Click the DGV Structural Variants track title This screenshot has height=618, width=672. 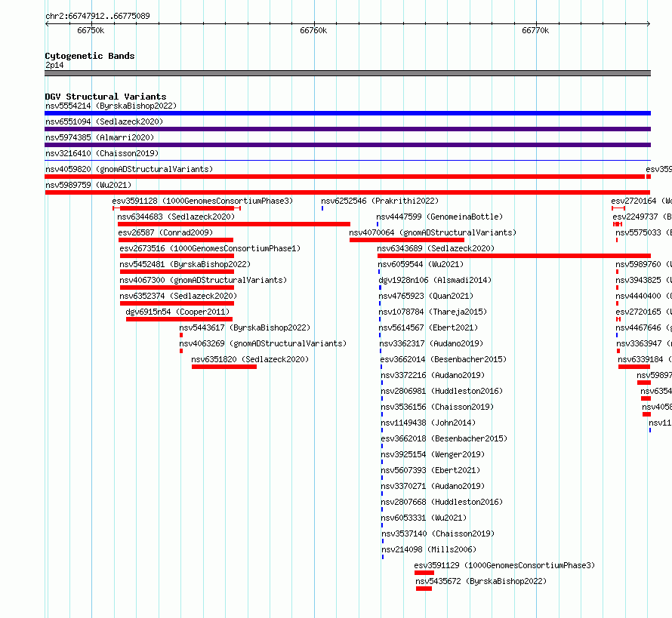click(106, 97)
